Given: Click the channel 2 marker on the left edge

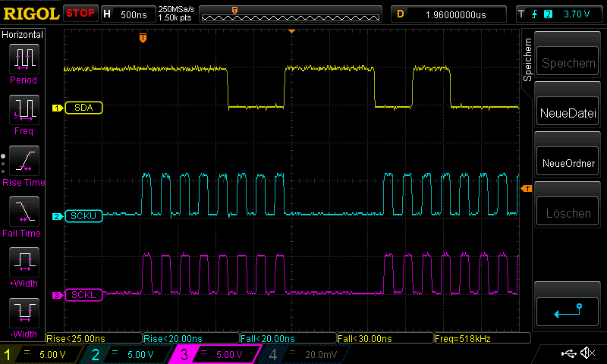Looking at the screenshot, I should point(58,216).
